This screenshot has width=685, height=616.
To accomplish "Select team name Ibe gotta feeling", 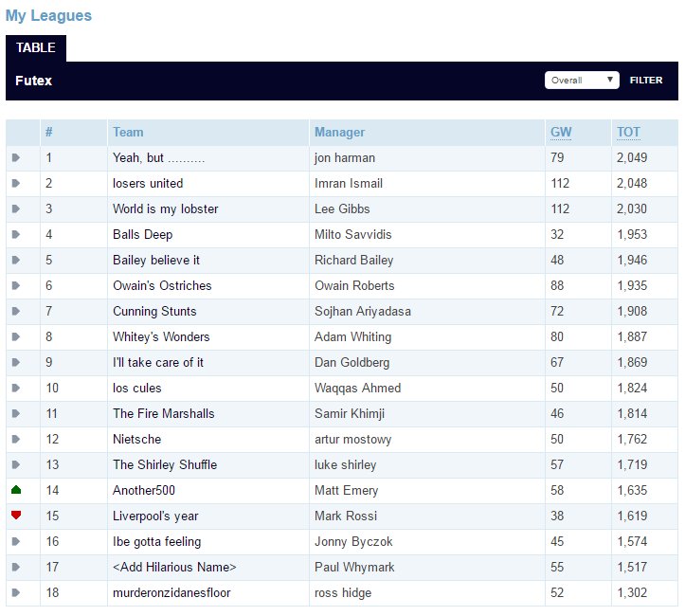I will pyautogui.click(x=157, y=542).
